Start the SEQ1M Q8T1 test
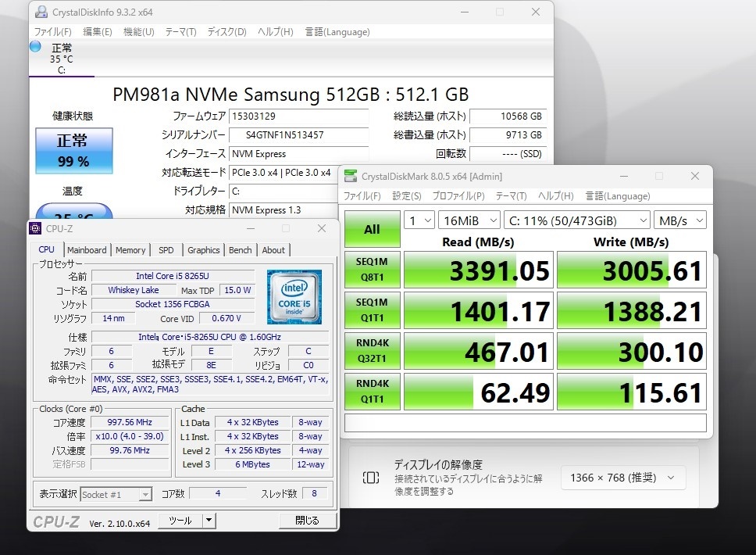 tap(373, 270)
